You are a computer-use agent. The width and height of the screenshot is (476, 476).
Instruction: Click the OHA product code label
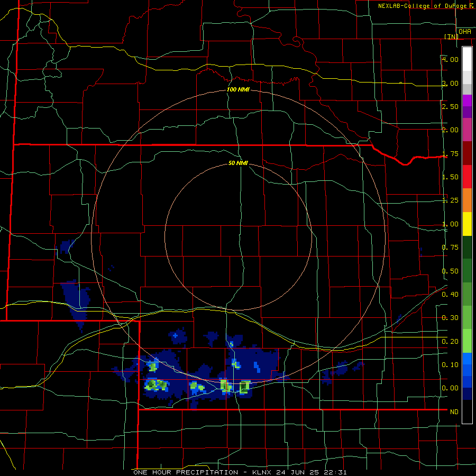click(465, 32)
